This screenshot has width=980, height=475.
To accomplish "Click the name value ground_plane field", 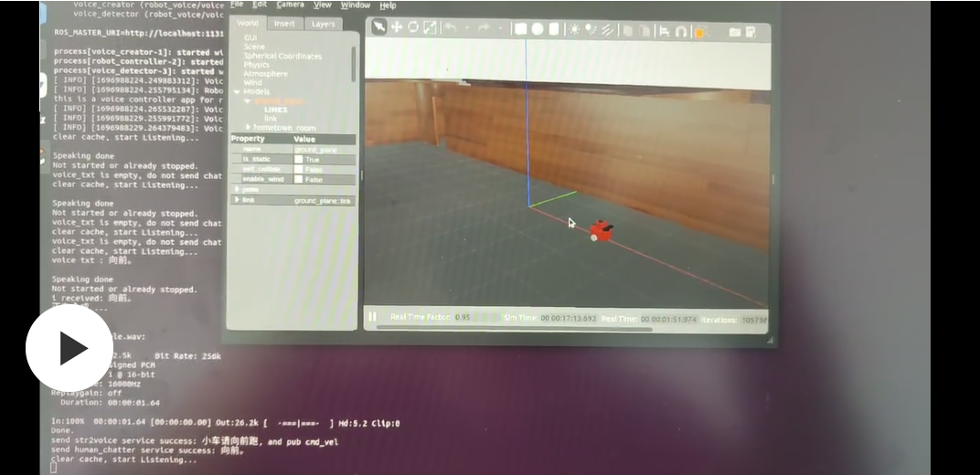I will point(325,149).
